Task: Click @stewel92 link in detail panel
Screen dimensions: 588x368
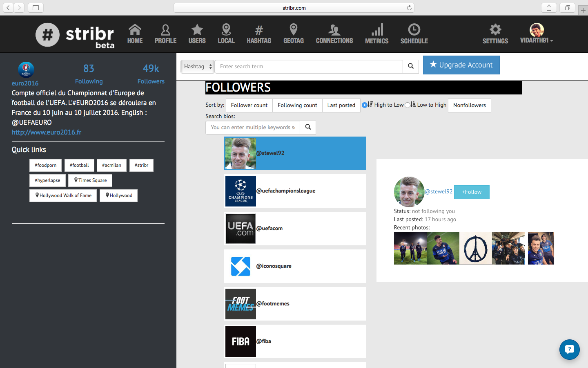Action: pos(439,191)
